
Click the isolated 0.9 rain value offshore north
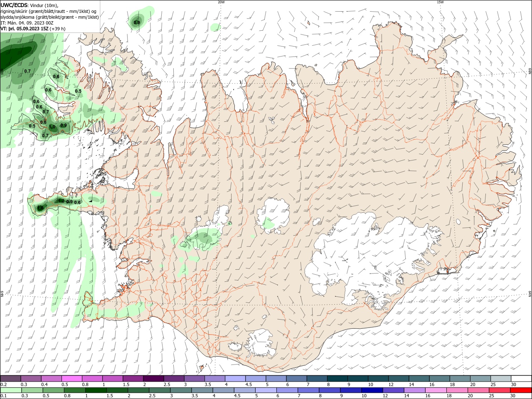[137, 22]
